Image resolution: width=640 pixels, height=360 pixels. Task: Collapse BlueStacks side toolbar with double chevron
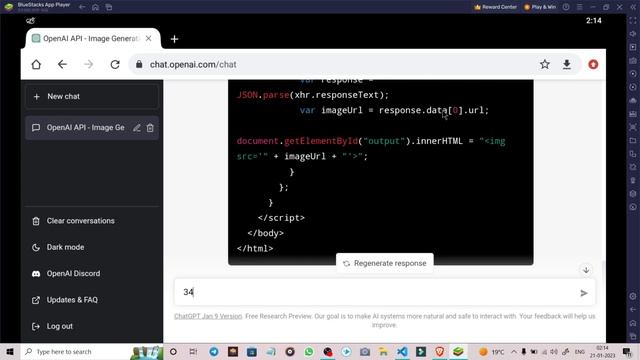[633, 7]
